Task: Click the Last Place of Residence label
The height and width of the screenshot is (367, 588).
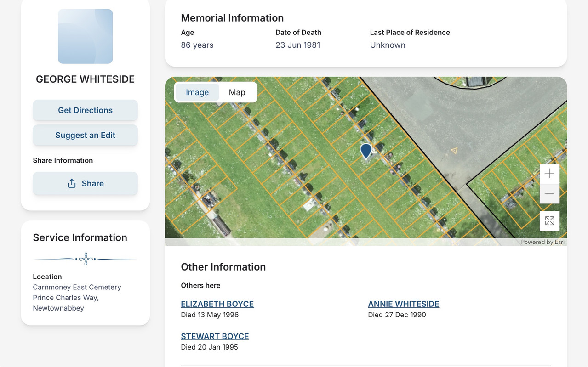Action: [410, 33]
